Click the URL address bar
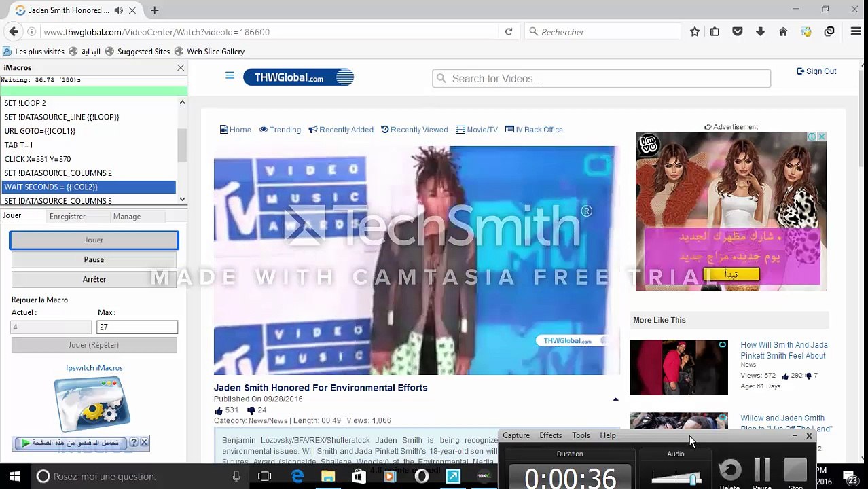Image resolution: width=868 pixels, height=489 pixels. (270, 31)
